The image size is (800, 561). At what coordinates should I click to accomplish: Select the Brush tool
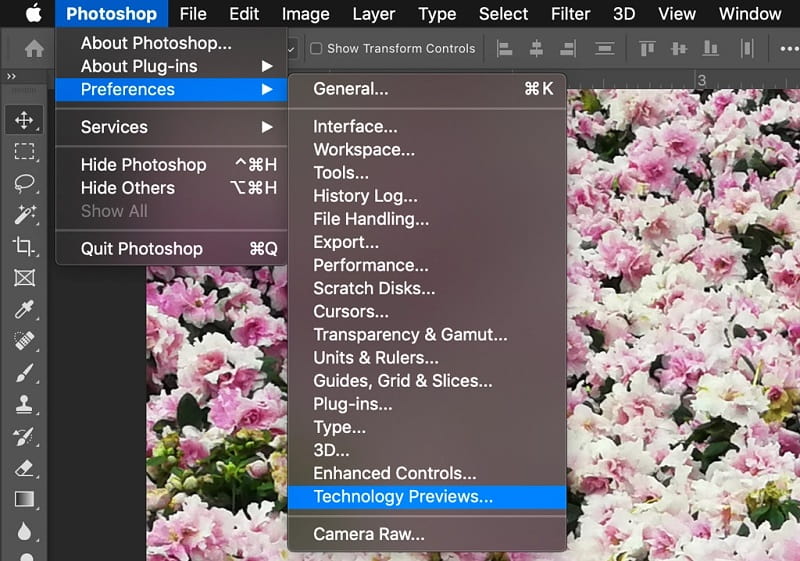click(x=24, y=373)
